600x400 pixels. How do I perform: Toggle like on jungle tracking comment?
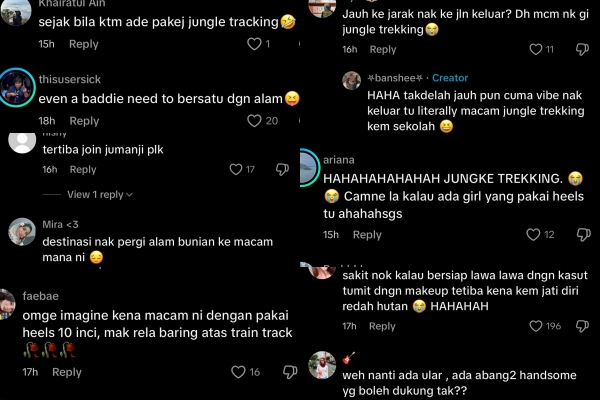click(254, 44)
